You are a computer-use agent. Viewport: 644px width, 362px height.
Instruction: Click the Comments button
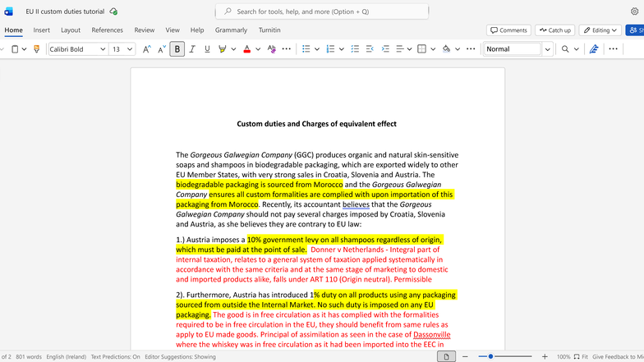click(x=508, y=30)
